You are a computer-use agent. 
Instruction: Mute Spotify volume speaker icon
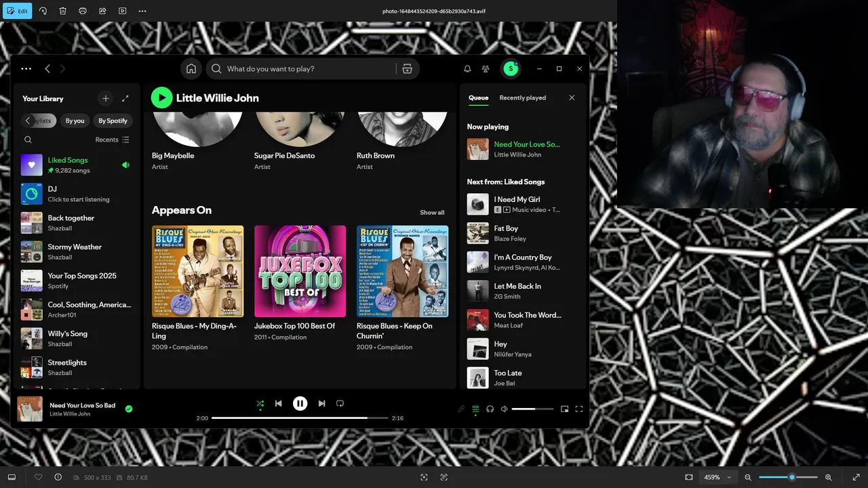coord(504,409)
